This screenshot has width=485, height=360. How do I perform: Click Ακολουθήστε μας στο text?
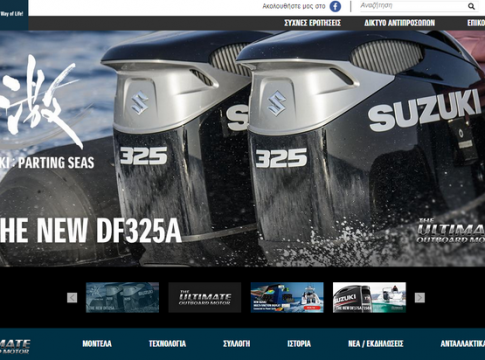tap(294, 6)
